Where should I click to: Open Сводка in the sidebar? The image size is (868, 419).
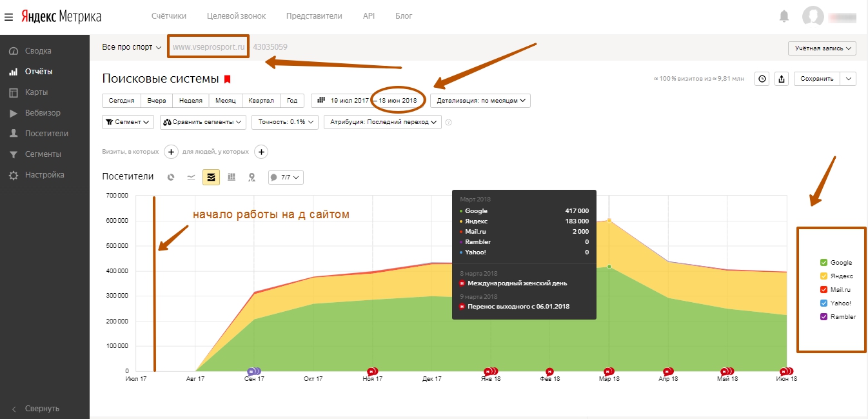38,51
